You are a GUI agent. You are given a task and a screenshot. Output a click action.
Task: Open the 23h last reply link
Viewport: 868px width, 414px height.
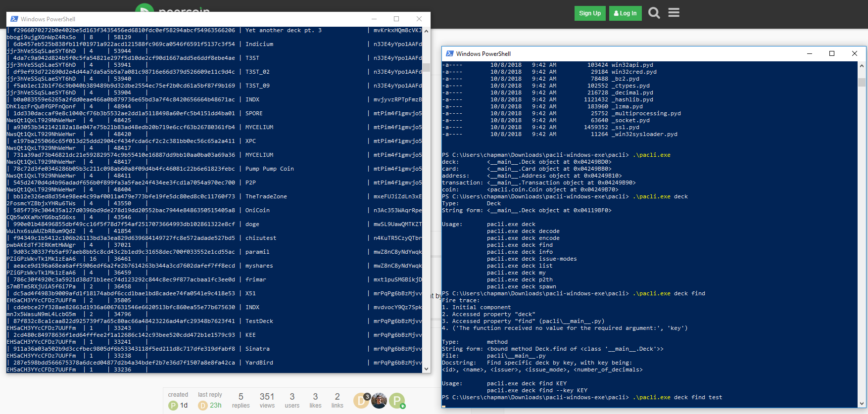coord(216,405)
